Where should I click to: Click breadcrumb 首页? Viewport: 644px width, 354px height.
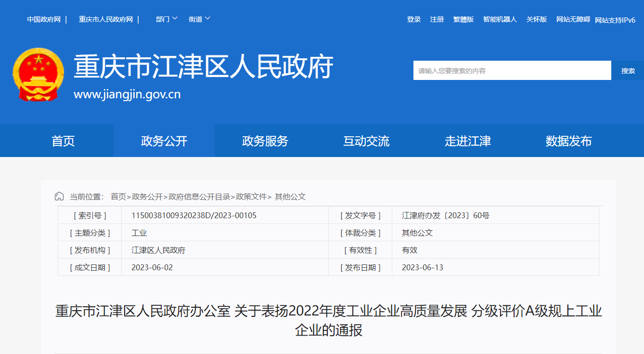tap(118, 197)
